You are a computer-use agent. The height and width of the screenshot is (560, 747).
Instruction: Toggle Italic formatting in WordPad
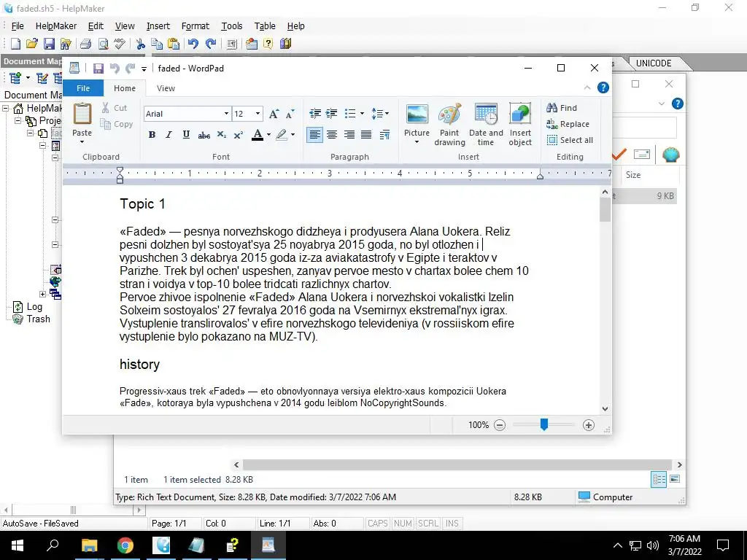click(169, 135)
